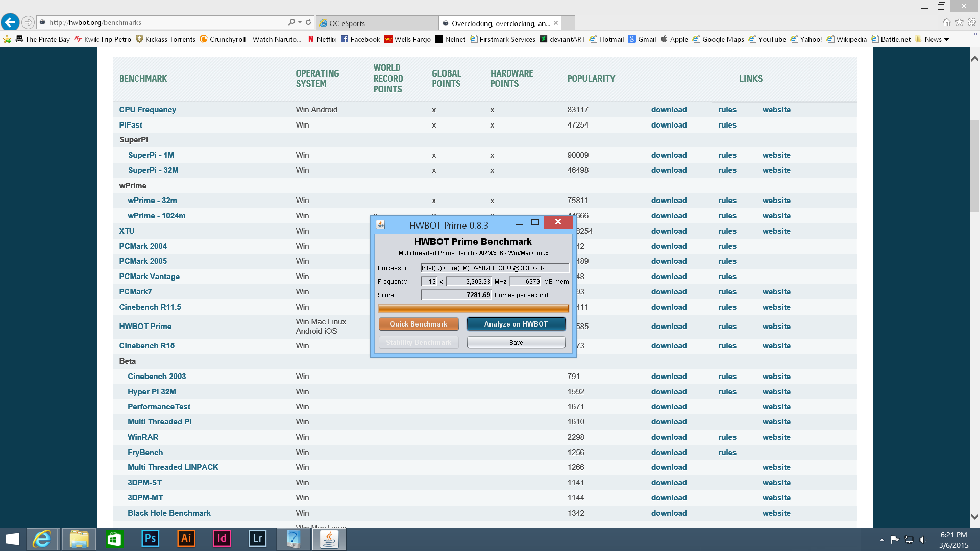Click the browser address bar URL
This screenshot has height=551, width=980.
point(95,22)
